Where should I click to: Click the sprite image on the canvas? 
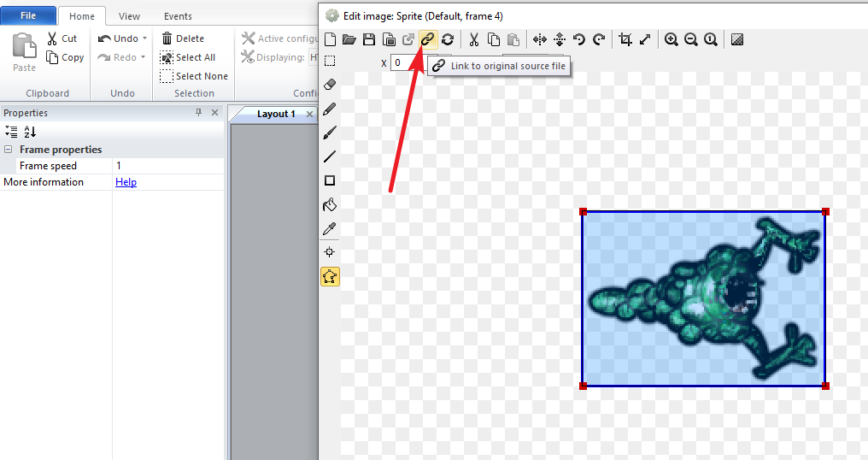tap(704, 298)
